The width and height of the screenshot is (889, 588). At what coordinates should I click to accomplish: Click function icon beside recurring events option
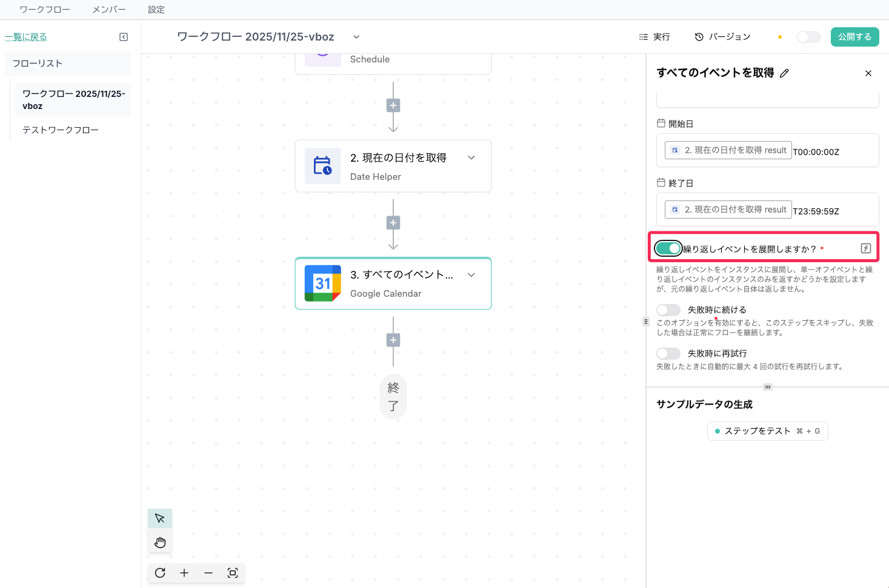(866, 248)
